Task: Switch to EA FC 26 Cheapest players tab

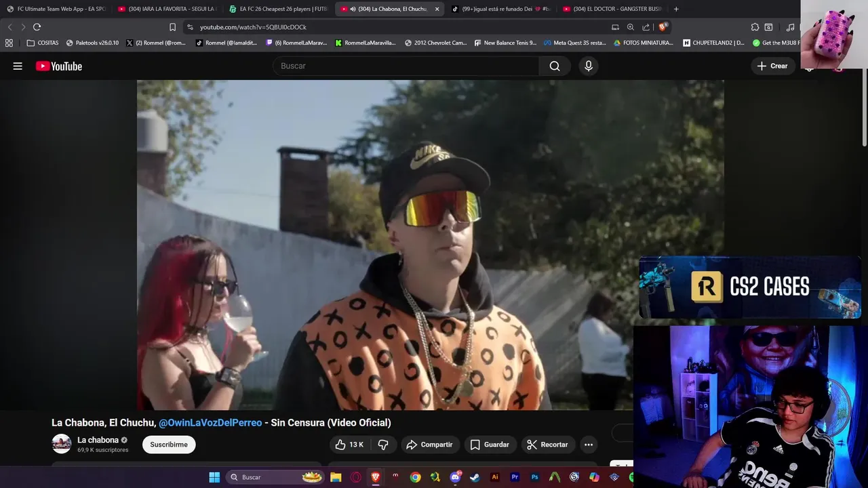Action: pos(277,9)
